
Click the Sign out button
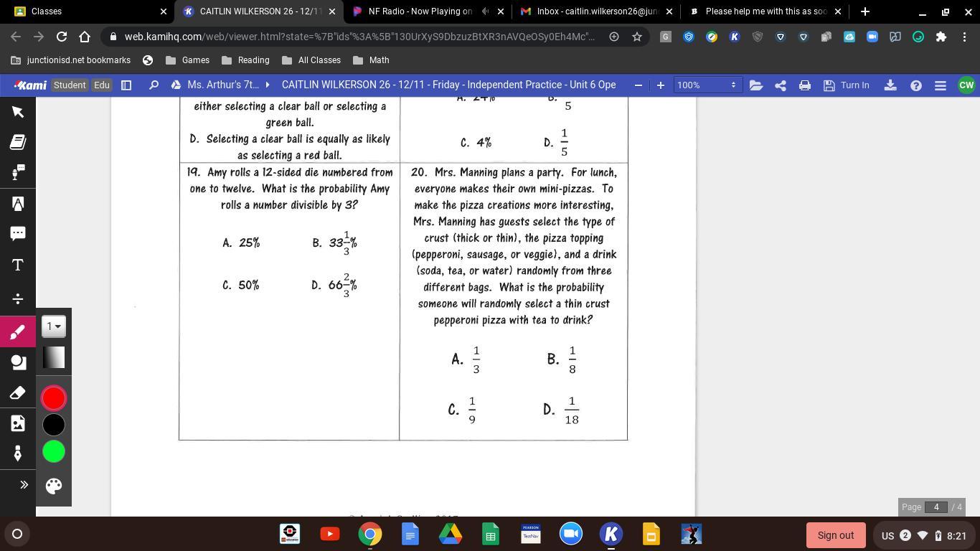pyautogui.click(x=836, y=535)
